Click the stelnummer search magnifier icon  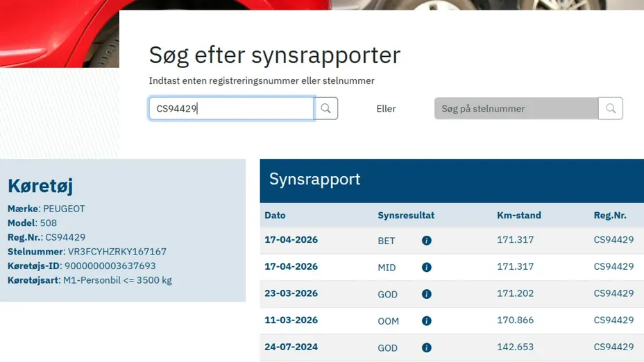click(610, 108)
